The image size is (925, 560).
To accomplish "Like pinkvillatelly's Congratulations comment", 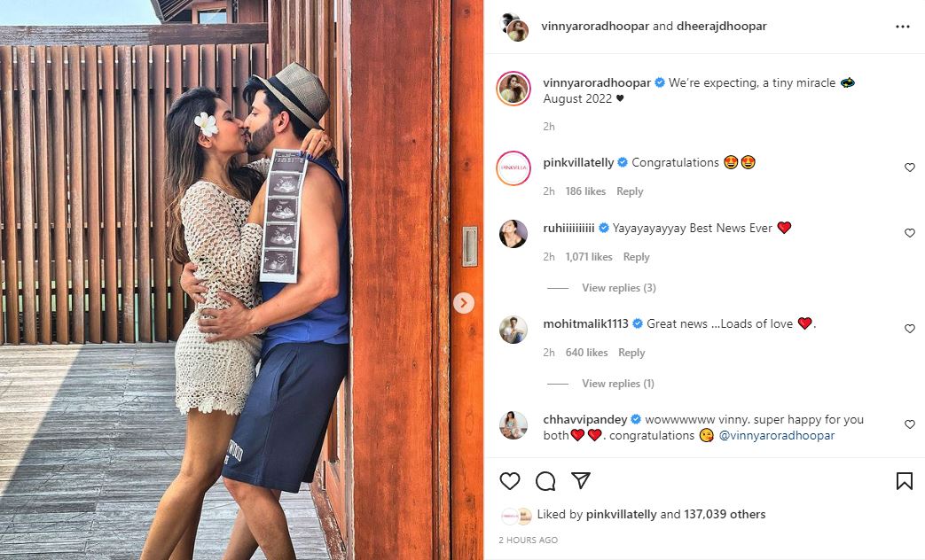I will pos(910,167).
